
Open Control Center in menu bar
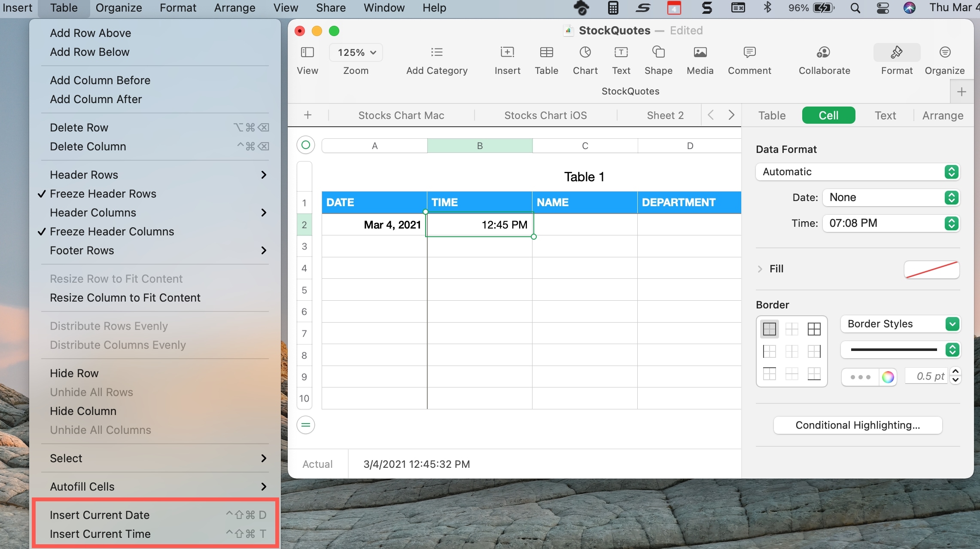tap(883, 8)
